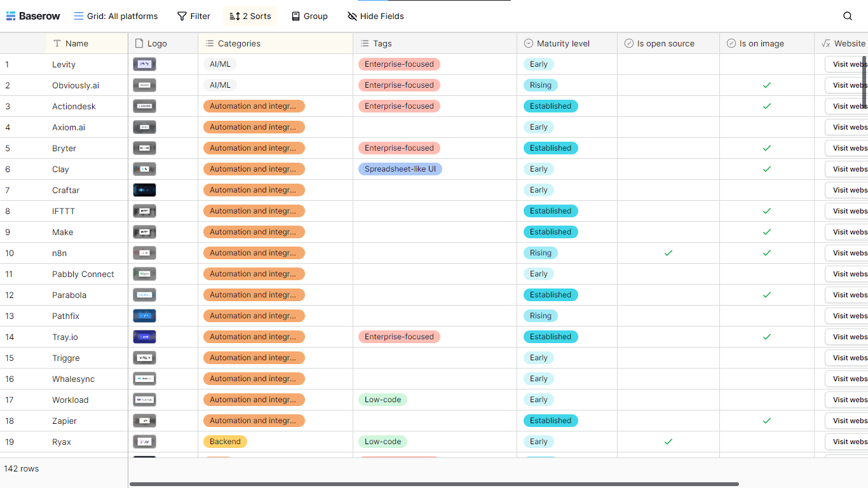
Task: Click the Website column header
Action: 841,43
